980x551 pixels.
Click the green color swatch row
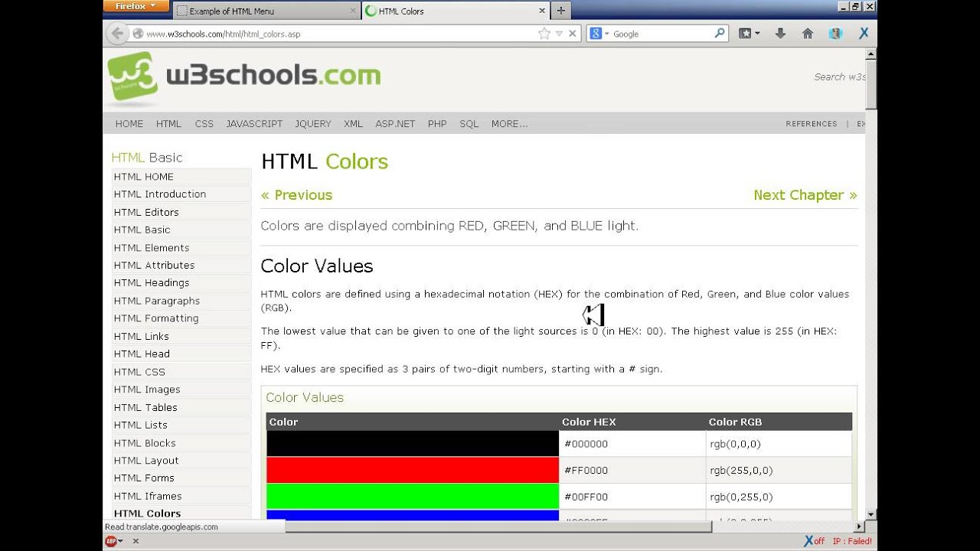coord(413,497)
